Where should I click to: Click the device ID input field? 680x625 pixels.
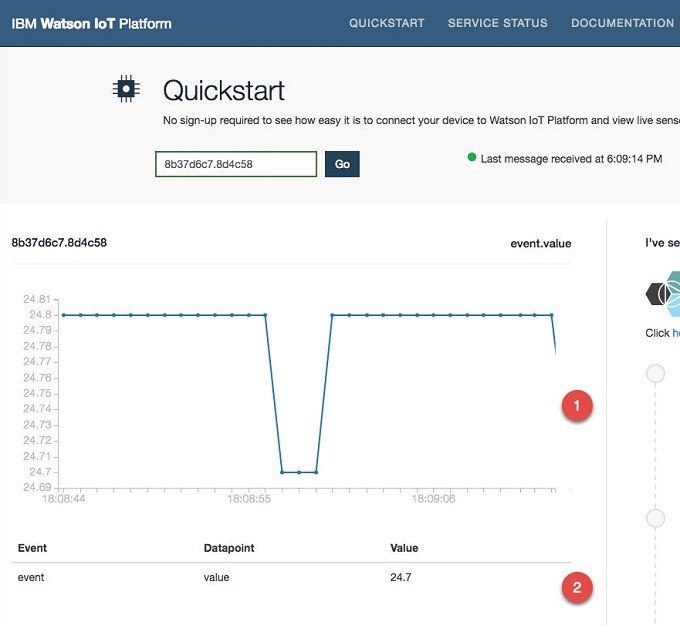tap(236, 164)
